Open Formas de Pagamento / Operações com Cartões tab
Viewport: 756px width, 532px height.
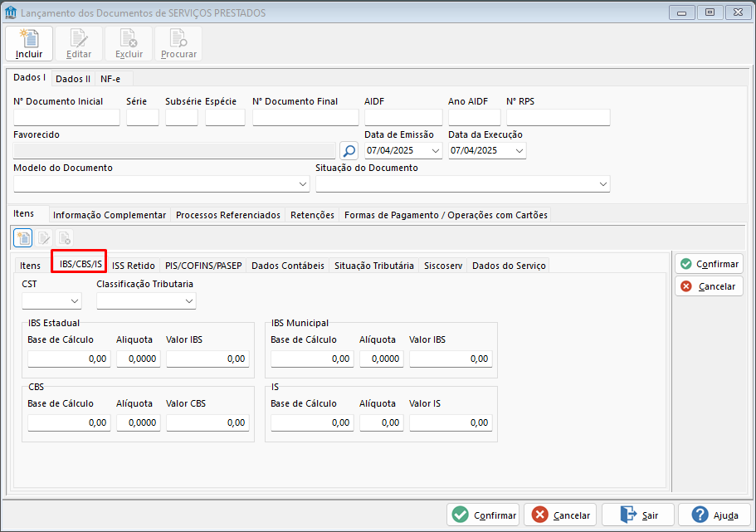[446, 215]
